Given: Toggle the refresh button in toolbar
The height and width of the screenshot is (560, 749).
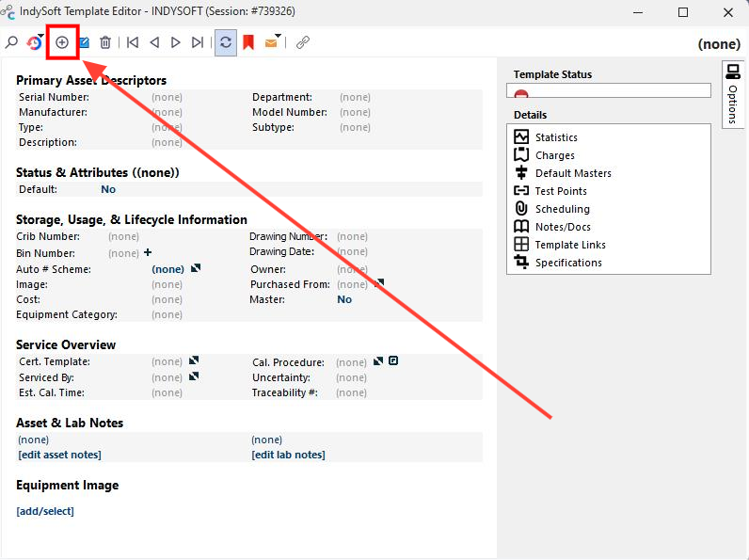Looking at the screenshot, I should tap(226, 42).
